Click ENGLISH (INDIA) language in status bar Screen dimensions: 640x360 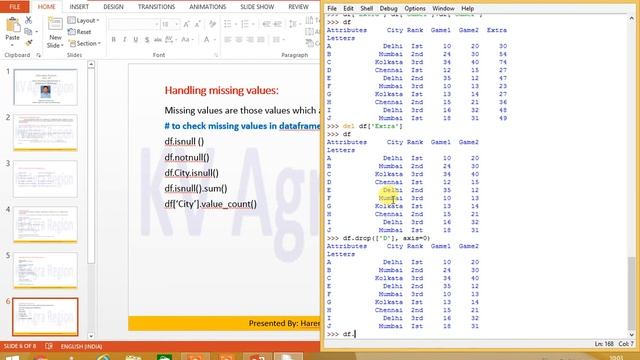pos(81,347)
